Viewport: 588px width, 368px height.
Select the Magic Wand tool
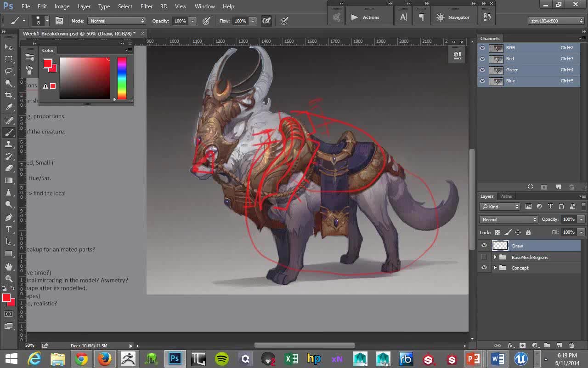[x=9, y=83]
